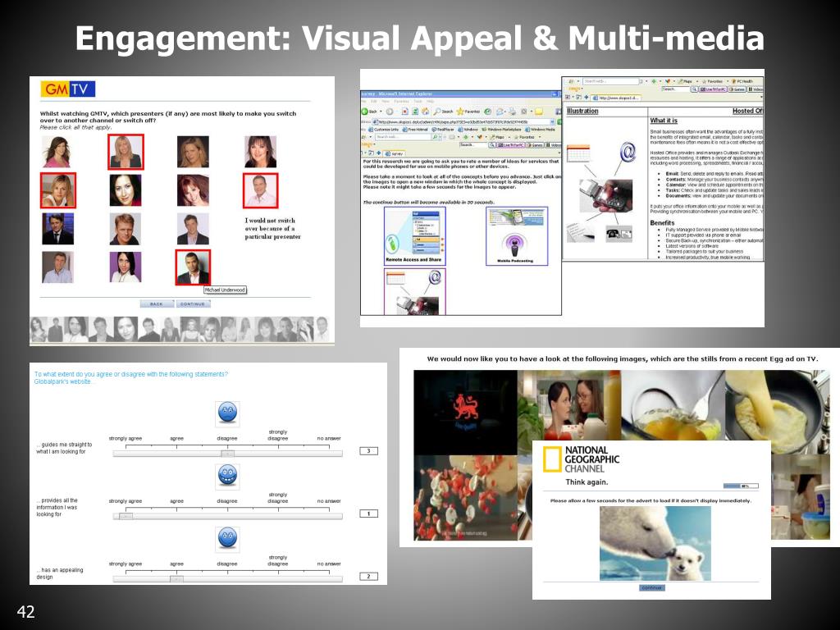Click the polar bear advert video

[x=655, y=543]
